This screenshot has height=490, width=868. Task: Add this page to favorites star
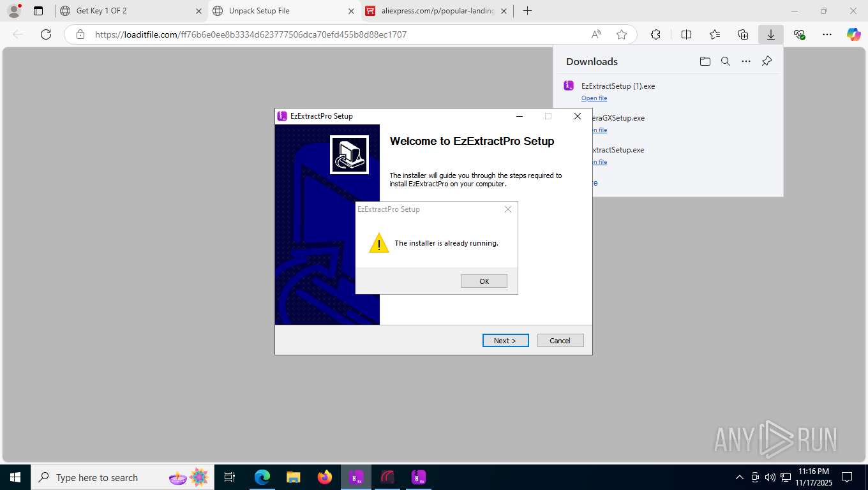[622, 34]
